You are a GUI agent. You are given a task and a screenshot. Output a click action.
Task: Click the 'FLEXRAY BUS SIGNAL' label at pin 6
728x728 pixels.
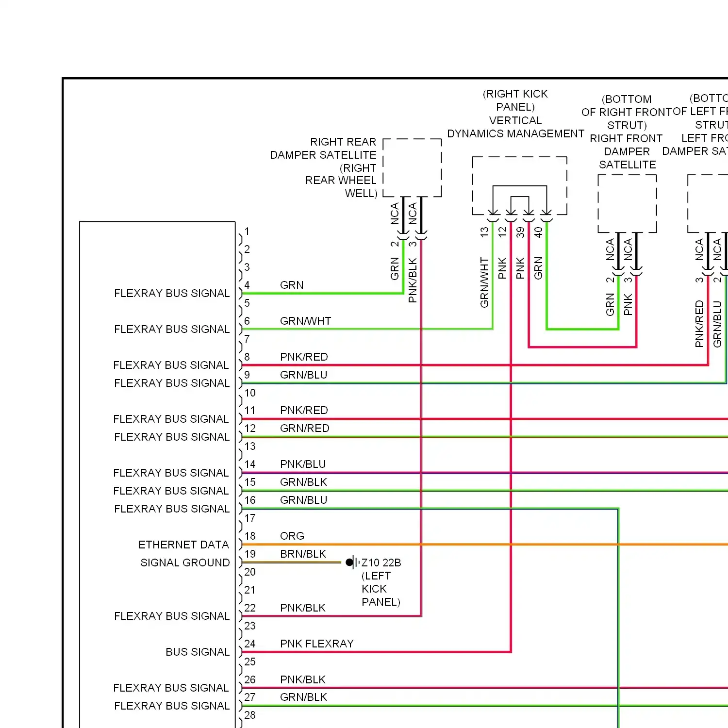(x=172, y=329)
